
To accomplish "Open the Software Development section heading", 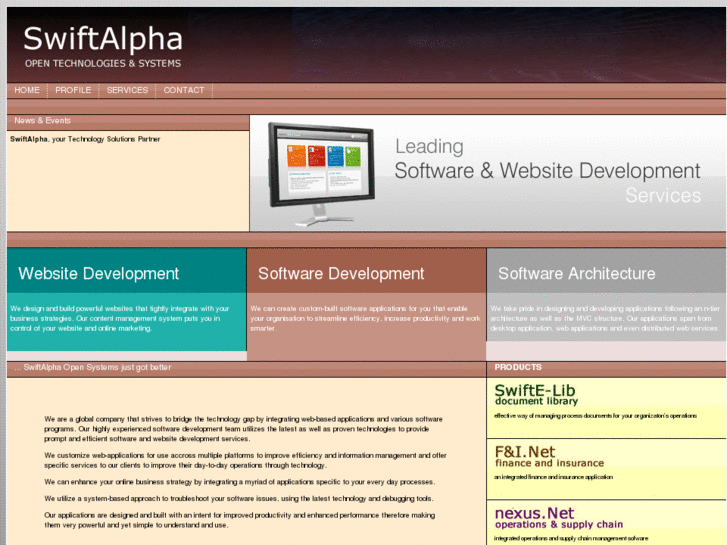I will (x=341, y=273).
